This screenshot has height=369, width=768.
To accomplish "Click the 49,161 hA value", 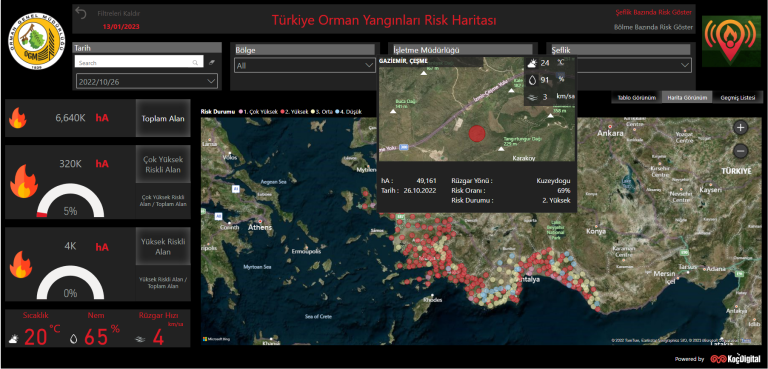I will click(x=427, y=180).
